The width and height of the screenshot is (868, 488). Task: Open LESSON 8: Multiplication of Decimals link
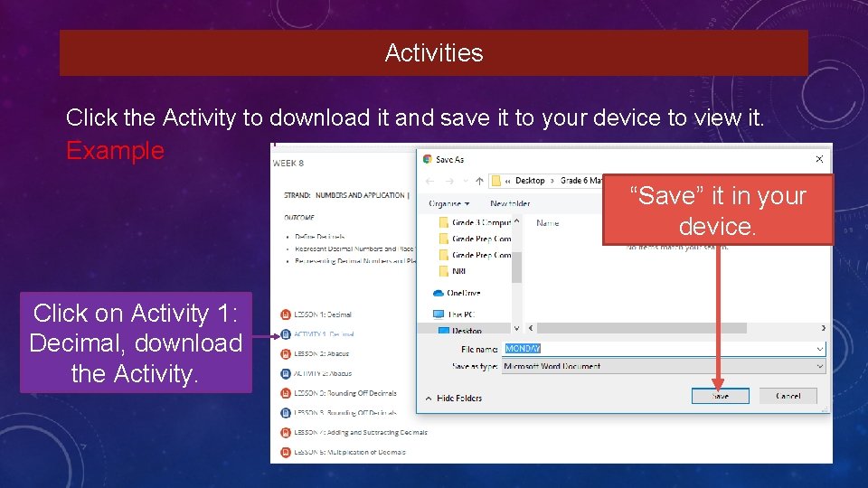coord(350,452)
